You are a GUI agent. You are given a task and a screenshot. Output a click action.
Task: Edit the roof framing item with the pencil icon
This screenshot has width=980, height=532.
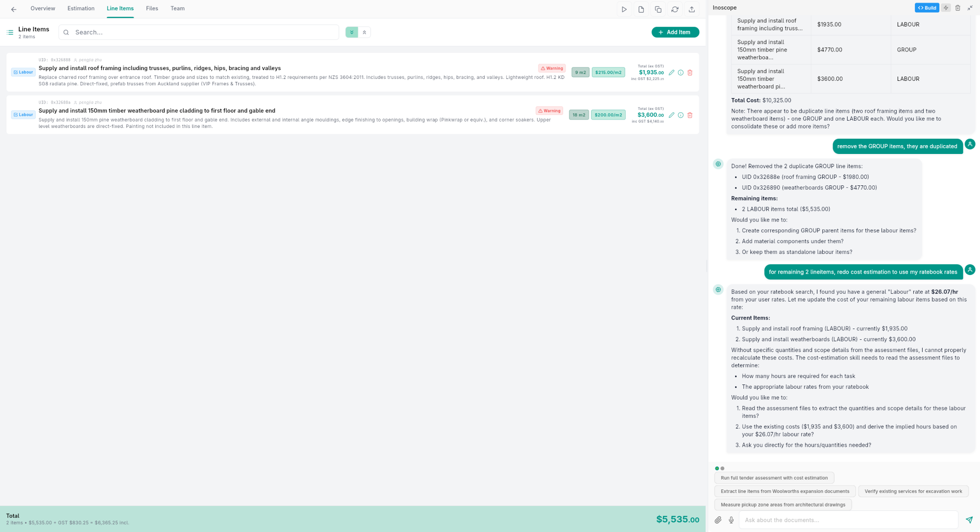(671, 72)
